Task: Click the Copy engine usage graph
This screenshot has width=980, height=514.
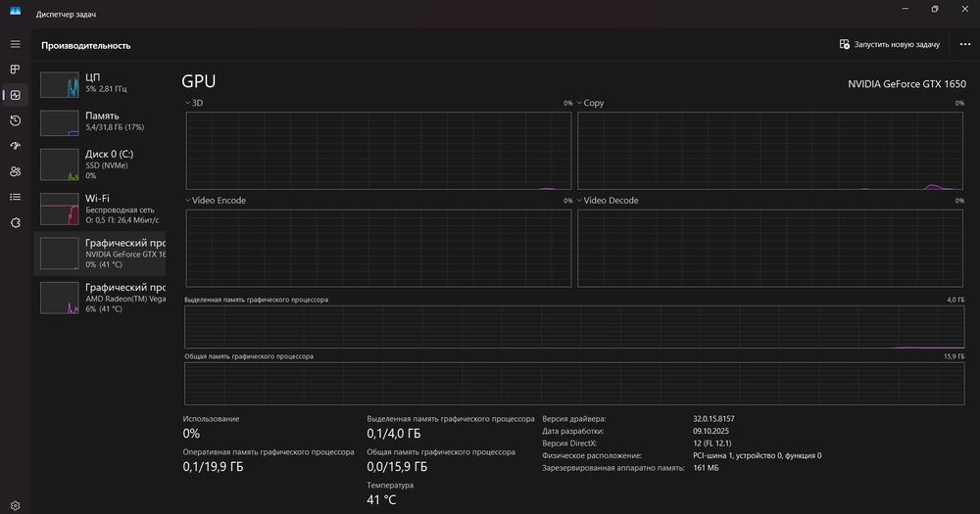Action: pos(770,151)
